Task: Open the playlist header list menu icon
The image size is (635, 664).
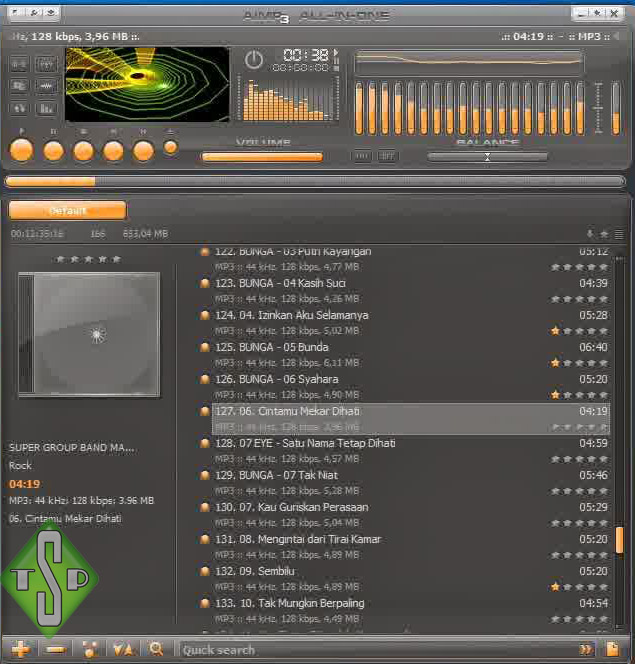Action: click(x=618, y=234)
